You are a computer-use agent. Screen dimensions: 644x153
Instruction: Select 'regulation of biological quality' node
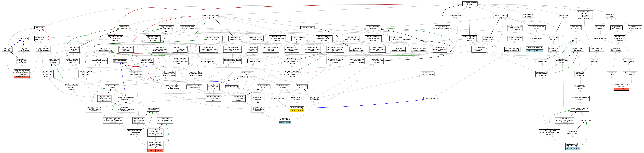427,74
